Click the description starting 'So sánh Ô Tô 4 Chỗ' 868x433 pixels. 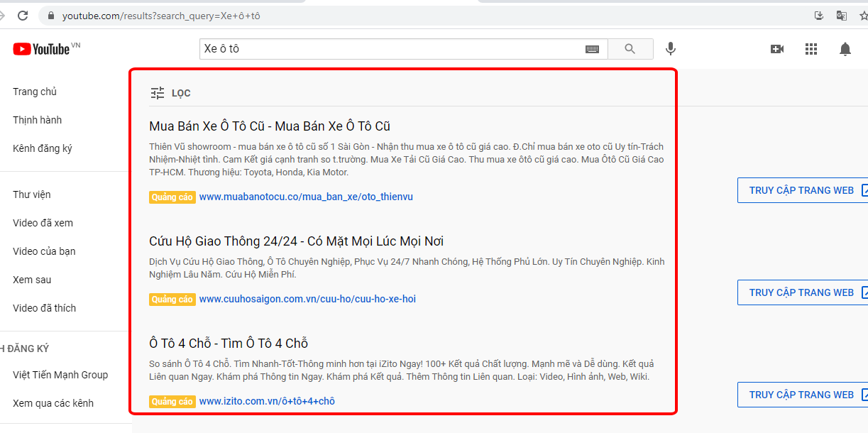pos(402,371)
